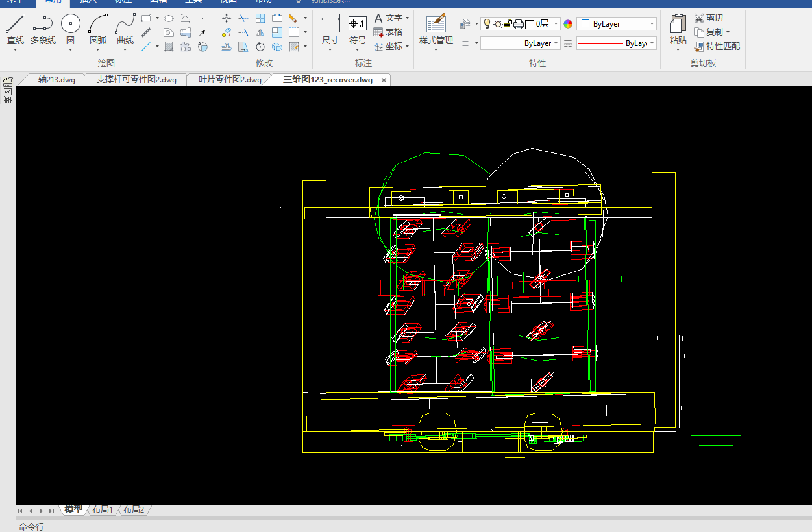Open the color wheel picker
Image resolution: width=812 pixels, height=532 pixels.
click(568, 24)
